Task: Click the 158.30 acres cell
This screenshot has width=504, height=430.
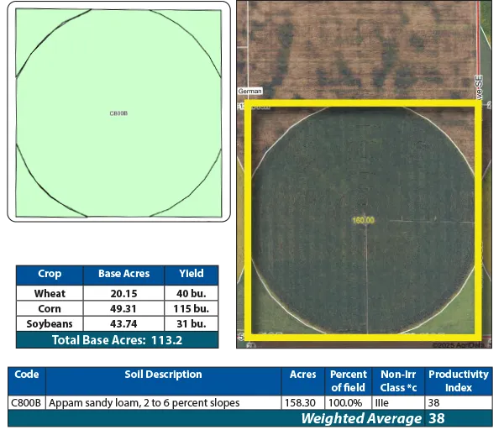Action: coord(303,403)
